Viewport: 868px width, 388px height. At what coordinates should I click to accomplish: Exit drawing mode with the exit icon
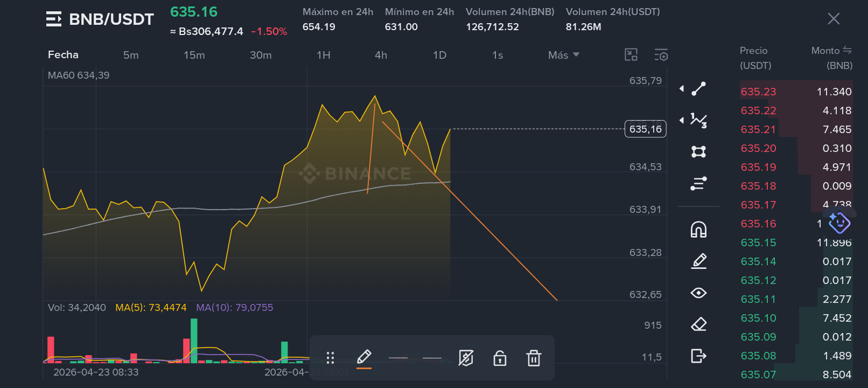698,356
